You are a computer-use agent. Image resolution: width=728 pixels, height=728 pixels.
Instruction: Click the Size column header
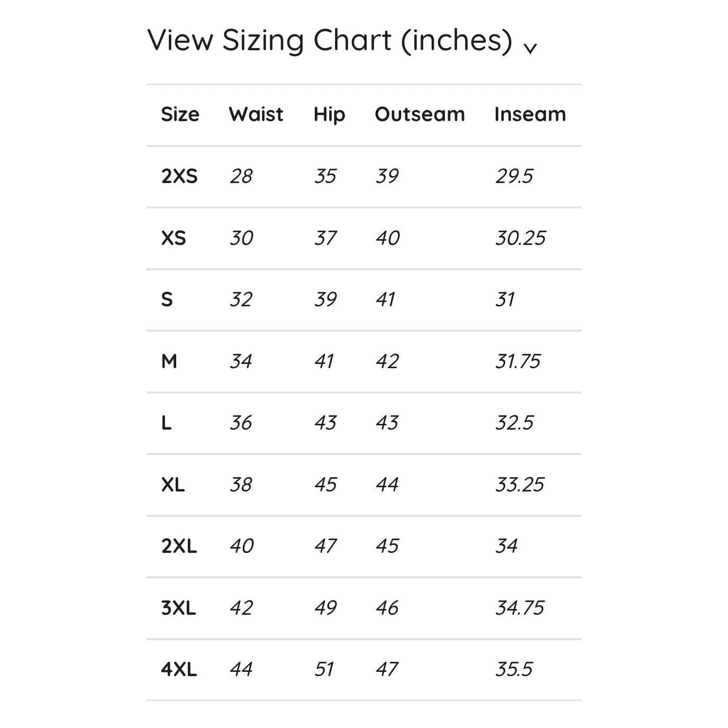point(180,114)
